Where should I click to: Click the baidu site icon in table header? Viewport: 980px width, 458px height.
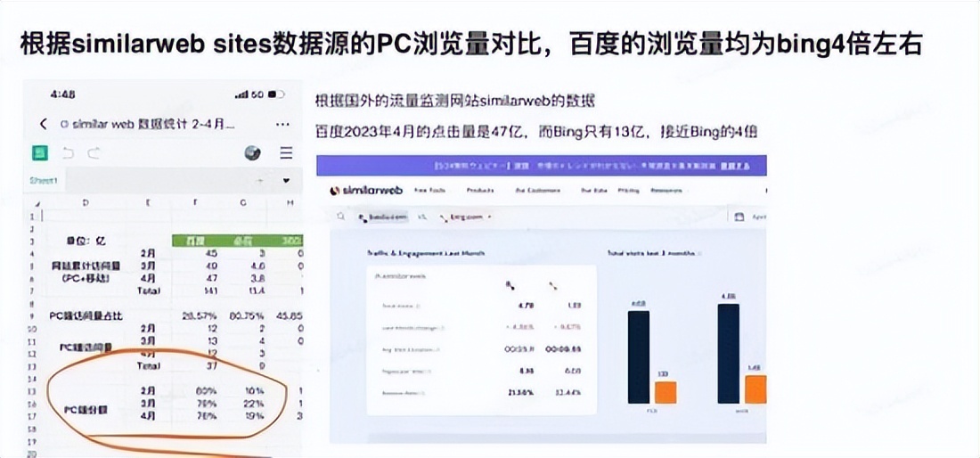[511, 286]
